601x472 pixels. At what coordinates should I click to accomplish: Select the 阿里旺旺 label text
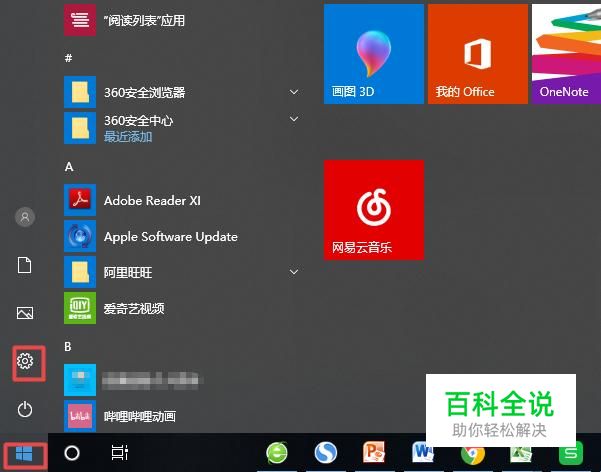pyautogui.click(x=128, y=273)
